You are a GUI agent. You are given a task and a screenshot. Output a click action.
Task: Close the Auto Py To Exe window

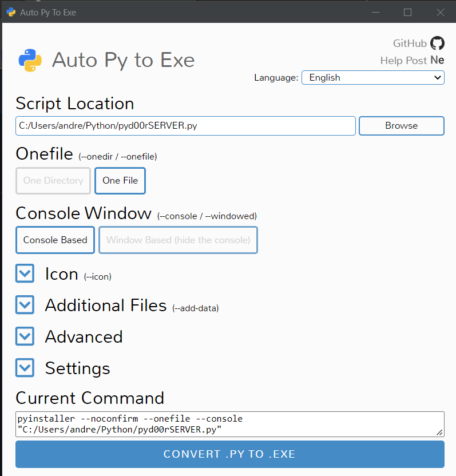(441, 13)
